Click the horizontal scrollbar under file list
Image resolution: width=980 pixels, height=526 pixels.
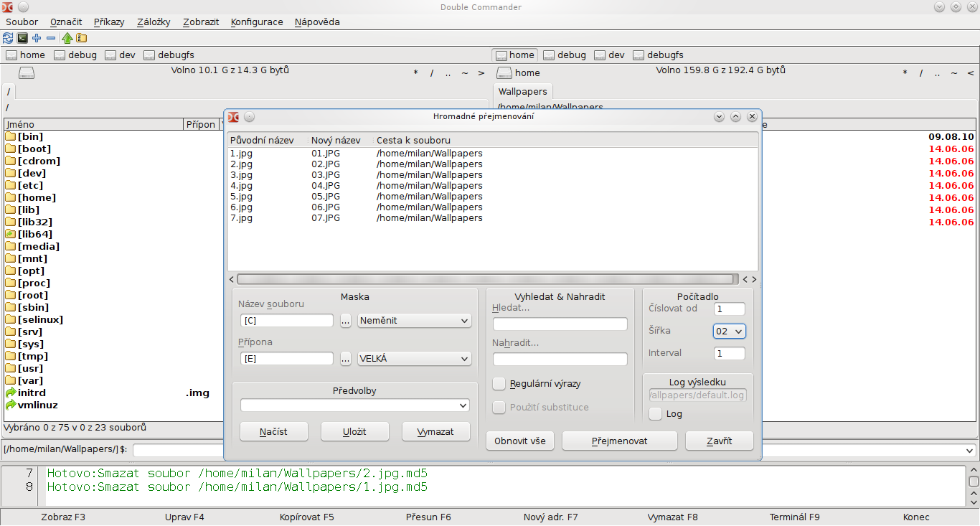tap(486, 279)
